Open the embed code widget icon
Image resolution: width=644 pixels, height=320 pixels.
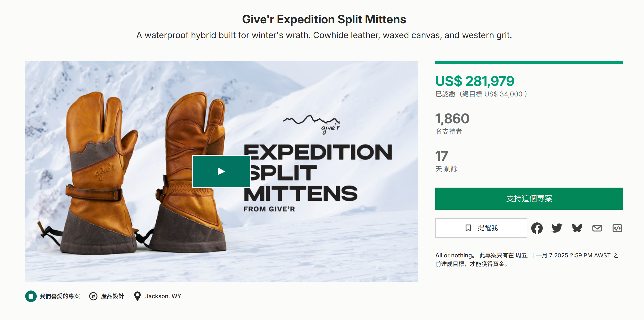click(617, 228)
